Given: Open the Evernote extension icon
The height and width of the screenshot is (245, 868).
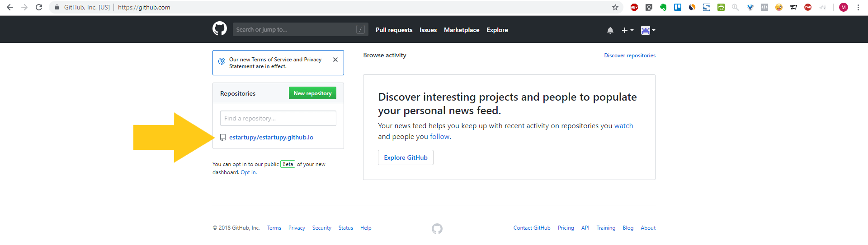Looking at the screenshot, I should coord(663,7).
